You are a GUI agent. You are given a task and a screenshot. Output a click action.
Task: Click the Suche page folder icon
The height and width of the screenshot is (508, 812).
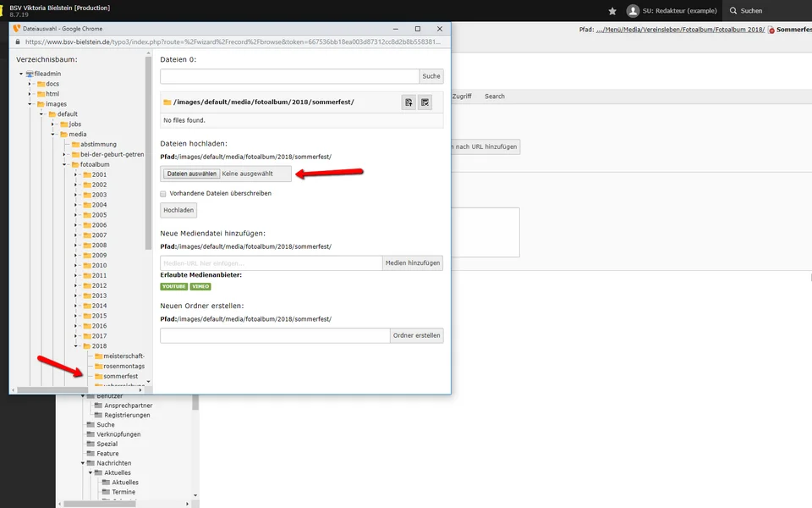coord(91,425)
